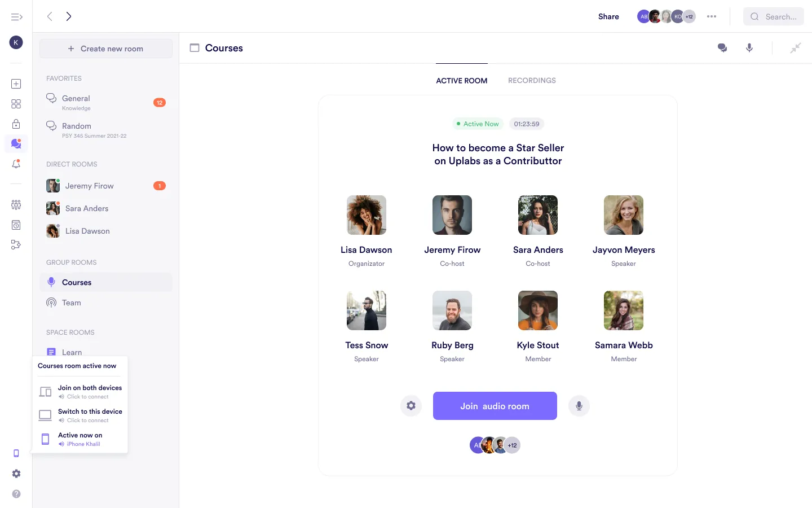Viewport: 812px width, 508px height.
Task: Toggle the microphone in the Courses header
Action: [749, 48]
